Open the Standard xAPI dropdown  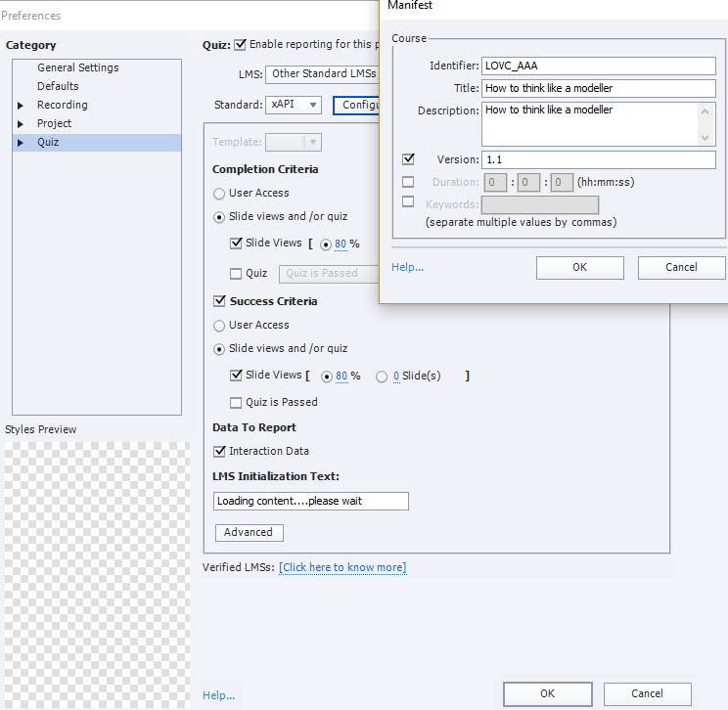click(x=294, y=105)
